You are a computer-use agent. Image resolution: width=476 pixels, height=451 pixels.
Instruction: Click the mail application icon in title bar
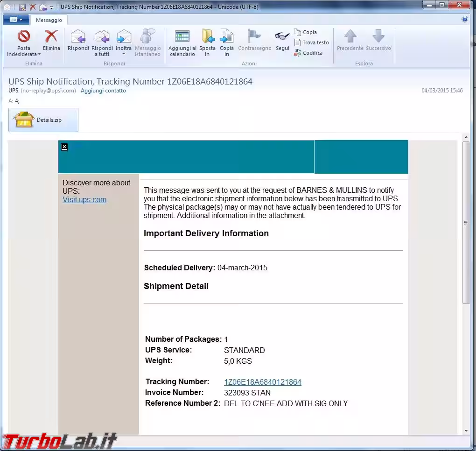(x=7, y=7)
